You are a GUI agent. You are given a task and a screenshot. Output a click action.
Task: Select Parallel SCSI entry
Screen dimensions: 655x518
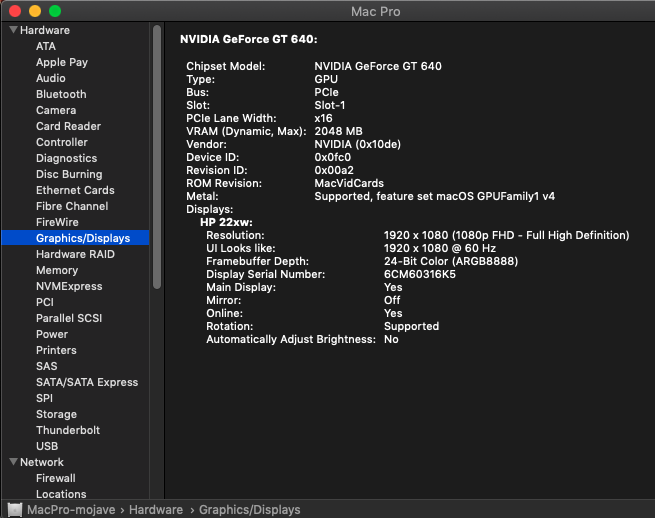click(69, 318)
